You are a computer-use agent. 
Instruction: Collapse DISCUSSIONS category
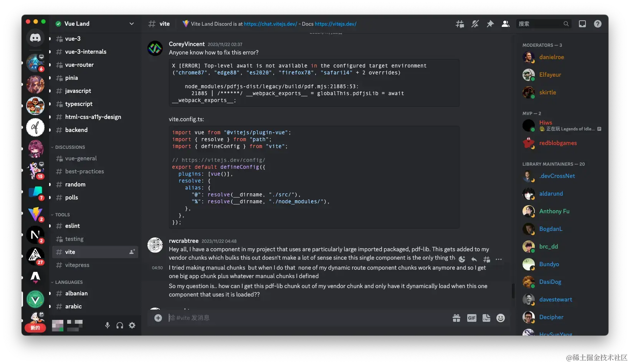(68, 147)
